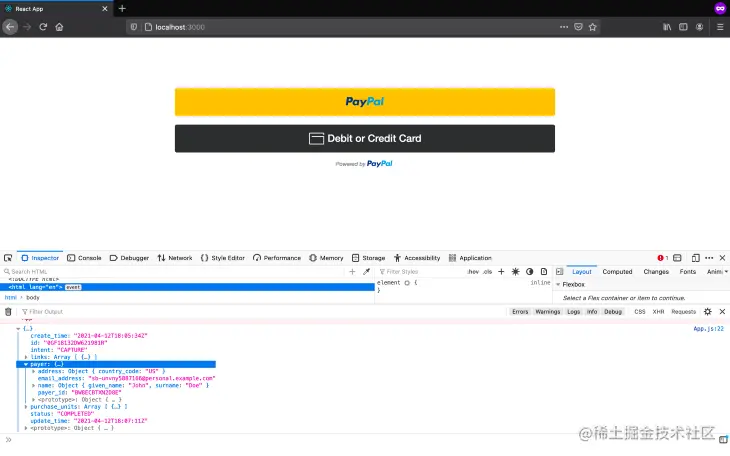This screenshot has width=730, height=456.
Task: Toggle light color scheme simulation sun icon
Action: 515,272
